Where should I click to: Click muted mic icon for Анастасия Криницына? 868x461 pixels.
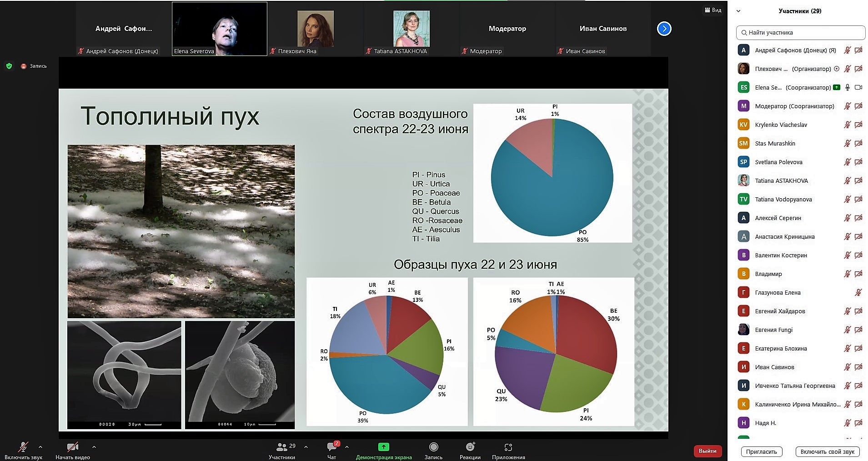[x=847, y=237]
